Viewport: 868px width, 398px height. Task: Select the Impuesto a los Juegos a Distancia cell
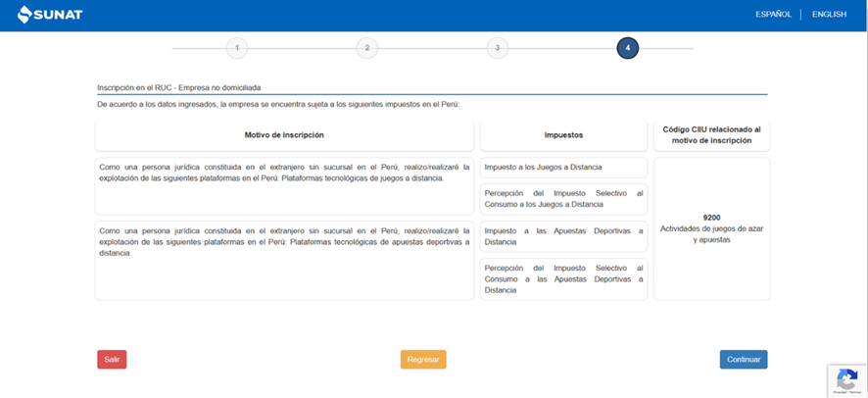pyautogui.click(x=563, y=168)
